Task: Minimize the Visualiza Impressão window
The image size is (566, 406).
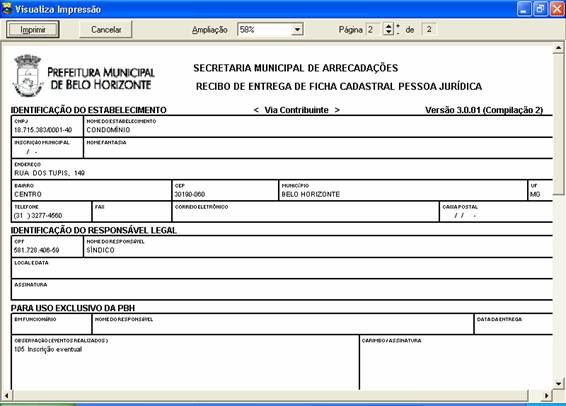Action: pos(524,9)
